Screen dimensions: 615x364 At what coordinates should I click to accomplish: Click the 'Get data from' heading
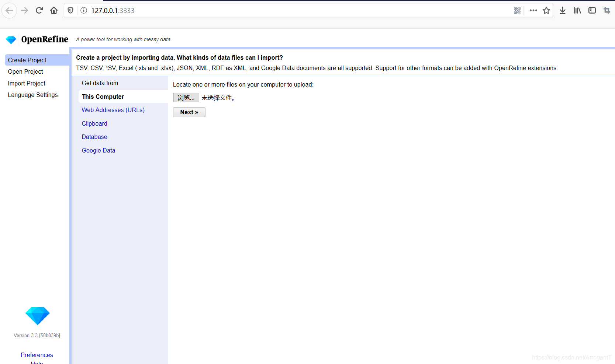pyautogui.click(x=100, y=83)
